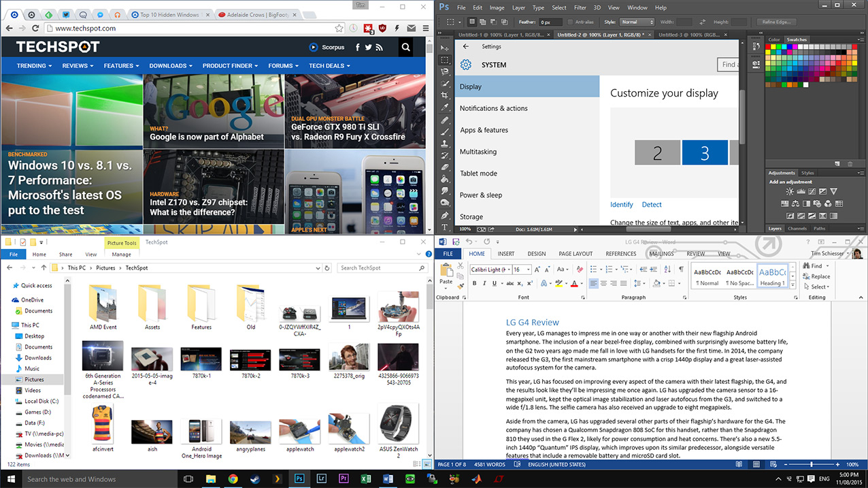
Task: Open Lightroom from the taskbar
Action: 321,479
